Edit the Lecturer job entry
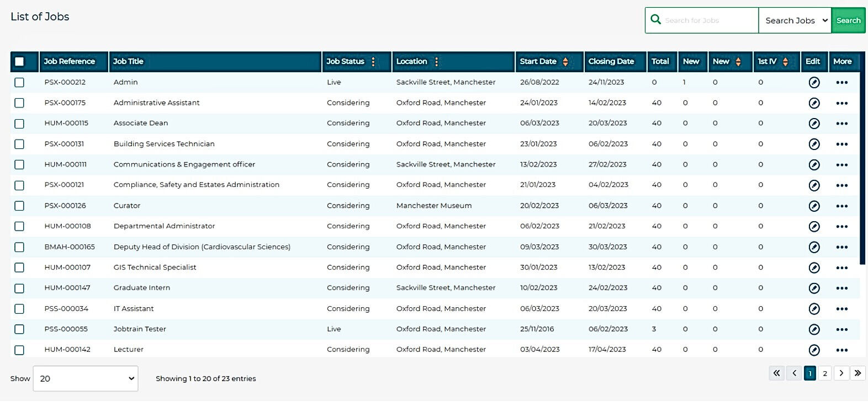This screenshot has height=412, width=868. point(814,350)
